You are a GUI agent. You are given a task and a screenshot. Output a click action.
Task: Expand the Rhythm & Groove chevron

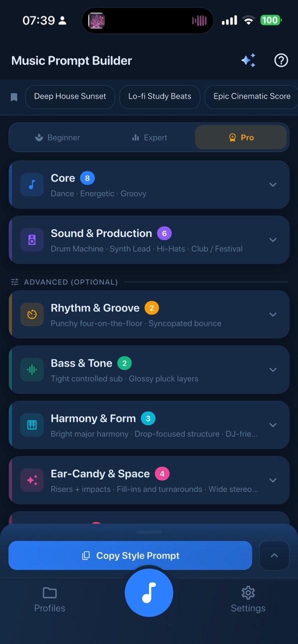pos(273,315)
